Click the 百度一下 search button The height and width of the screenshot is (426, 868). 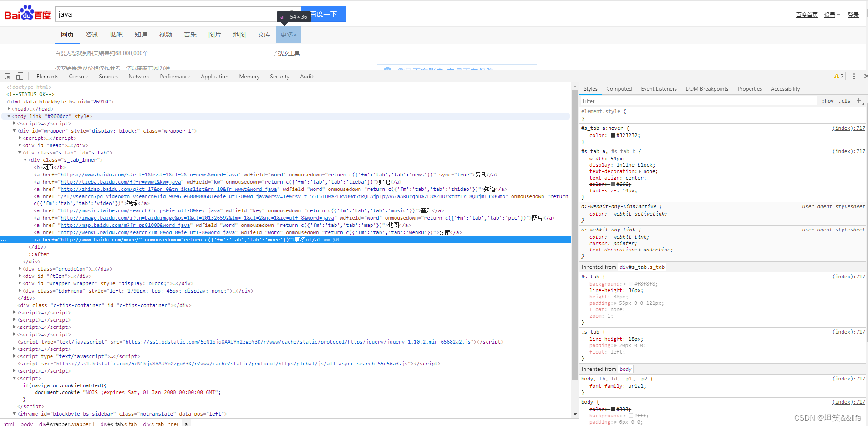click(x=324, y=14)
